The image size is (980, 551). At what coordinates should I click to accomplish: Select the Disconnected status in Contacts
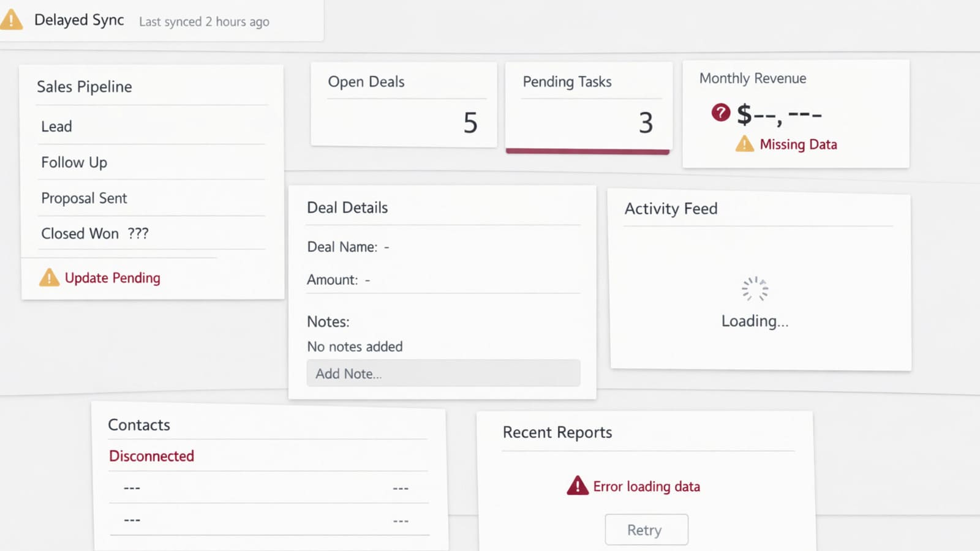[x=151, y=456]
